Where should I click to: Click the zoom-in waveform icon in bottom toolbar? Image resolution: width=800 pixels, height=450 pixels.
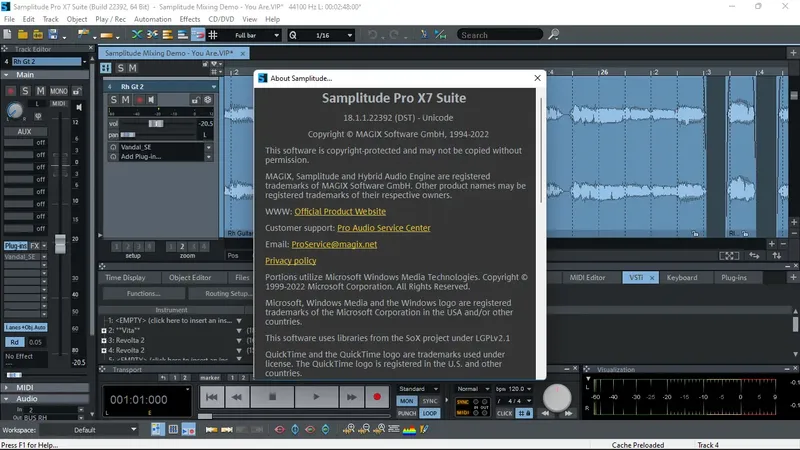(348, 430)
